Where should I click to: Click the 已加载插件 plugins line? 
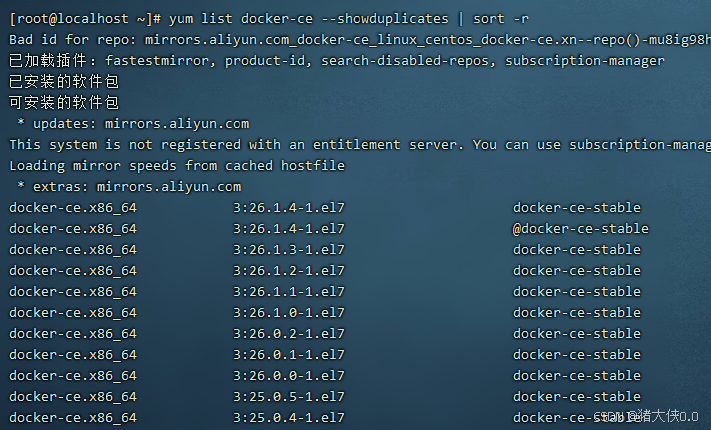[x=336, y=61]
